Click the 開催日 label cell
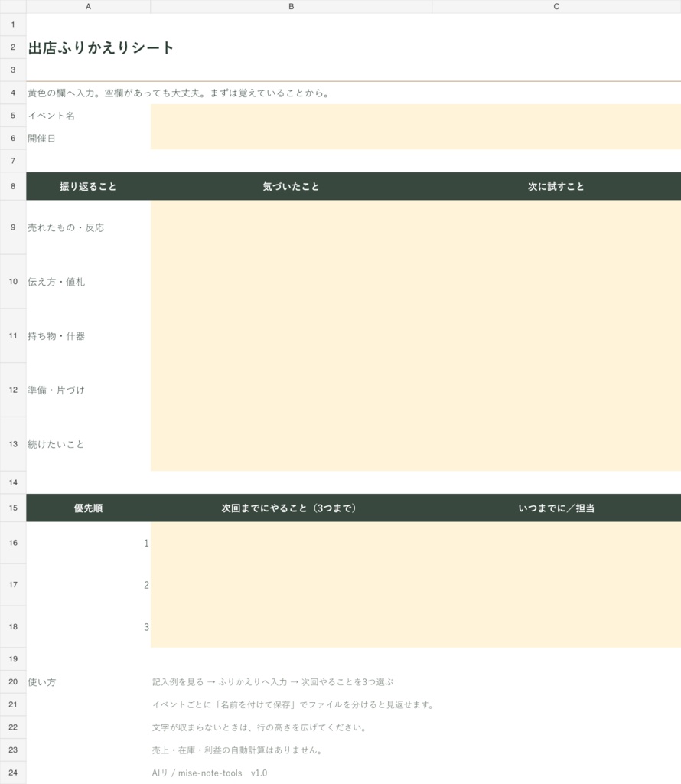 88,138
